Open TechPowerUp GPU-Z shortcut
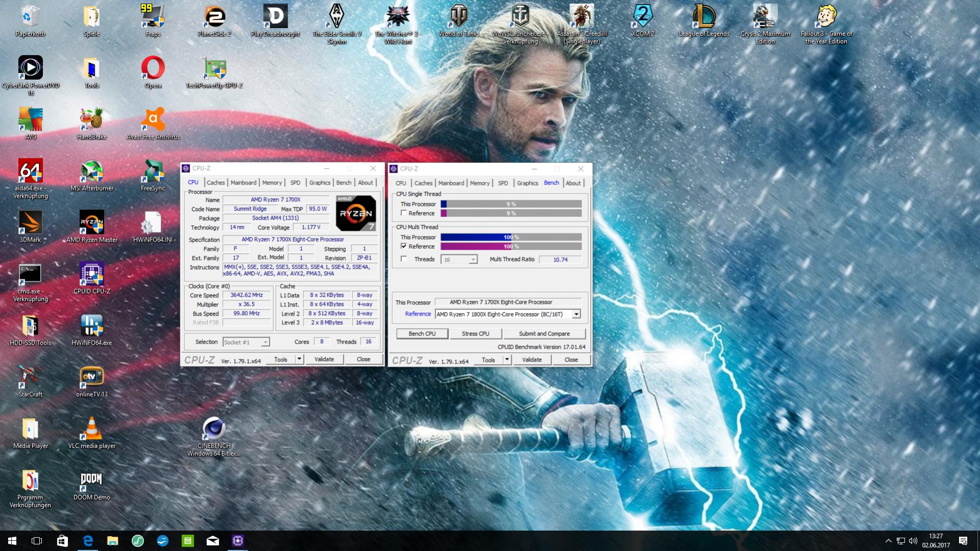This screenshot has width=980, height=551. click(214, 73)
